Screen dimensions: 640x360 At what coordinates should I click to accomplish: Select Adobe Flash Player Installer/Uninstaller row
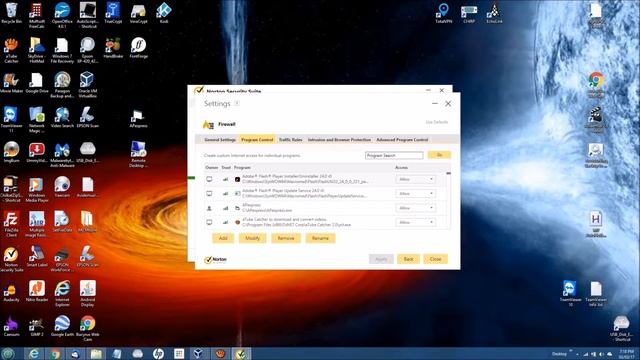click(x=325, y=179)
